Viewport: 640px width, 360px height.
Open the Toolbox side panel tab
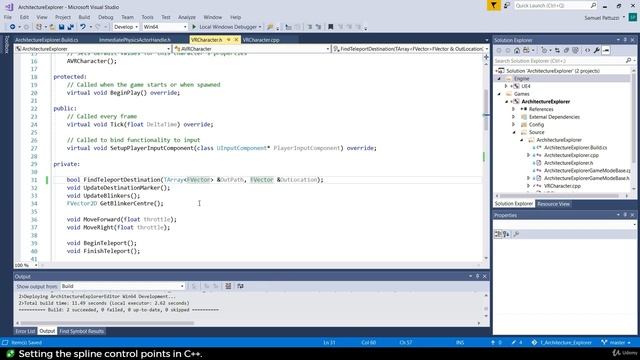pos(7,44)
